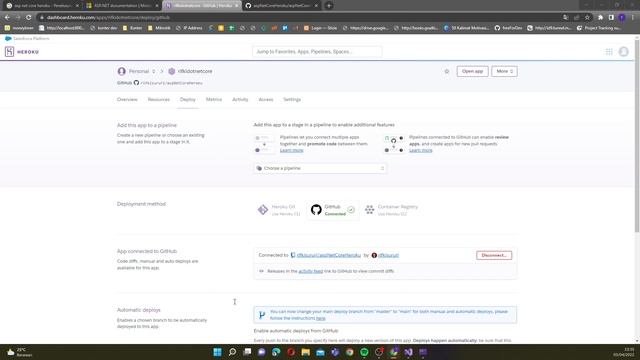Click the page vertical scrollbar
640x360 pixels.
coord(637,135)
